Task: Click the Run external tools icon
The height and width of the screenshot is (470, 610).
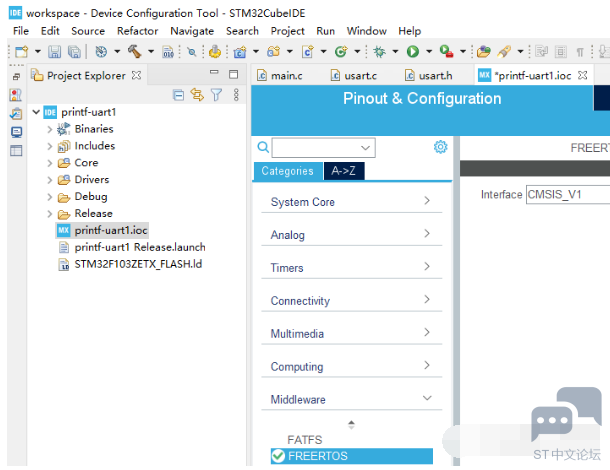Action: pyautogui.click(x=446, y=51)
